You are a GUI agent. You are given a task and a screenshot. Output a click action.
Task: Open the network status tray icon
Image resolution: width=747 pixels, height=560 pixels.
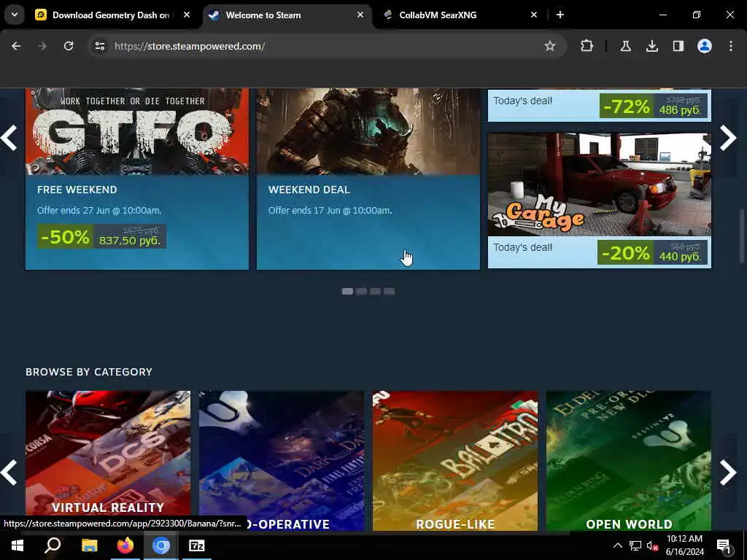point(635,545)
